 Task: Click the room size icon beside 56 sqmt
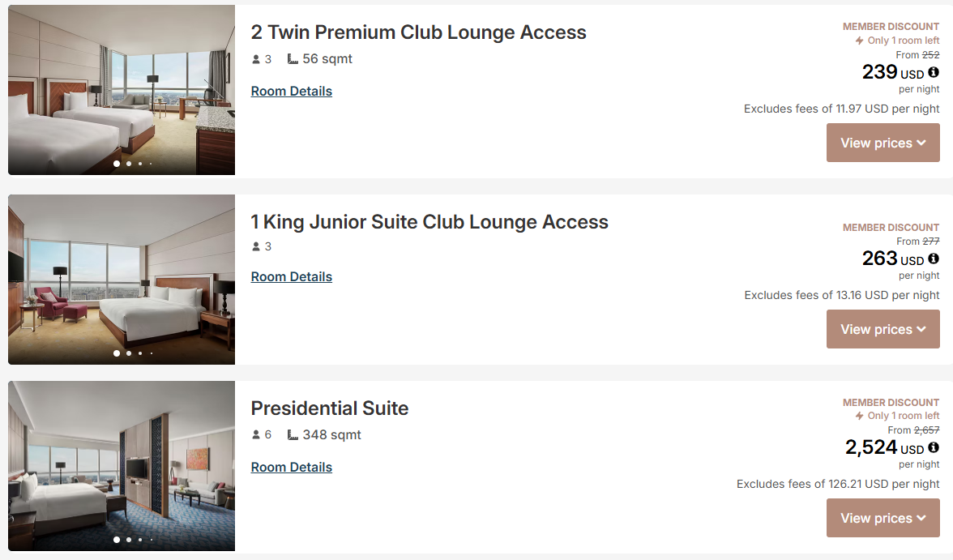pyautogui.click(x=293, y=59)
